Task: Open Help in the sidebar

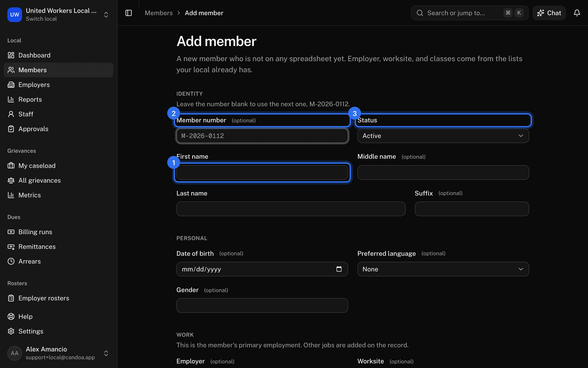Action: tap(59, 316)
